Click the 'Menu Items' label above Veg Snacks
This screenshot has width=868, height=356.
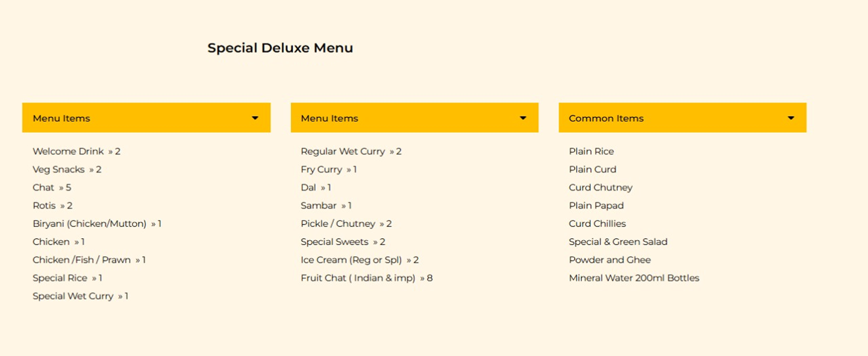point(61,118)
